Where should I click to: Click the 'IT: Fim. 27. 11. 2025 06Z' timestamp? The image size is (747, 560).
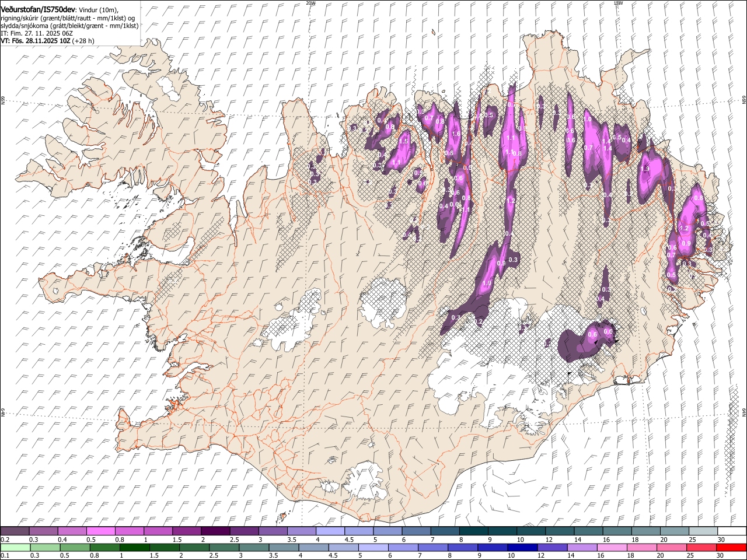(x=37, y=33)
